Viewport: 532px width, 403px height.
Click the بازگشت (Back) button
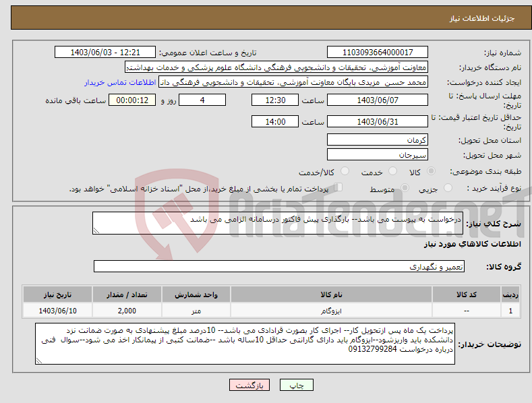pos(249,385)
